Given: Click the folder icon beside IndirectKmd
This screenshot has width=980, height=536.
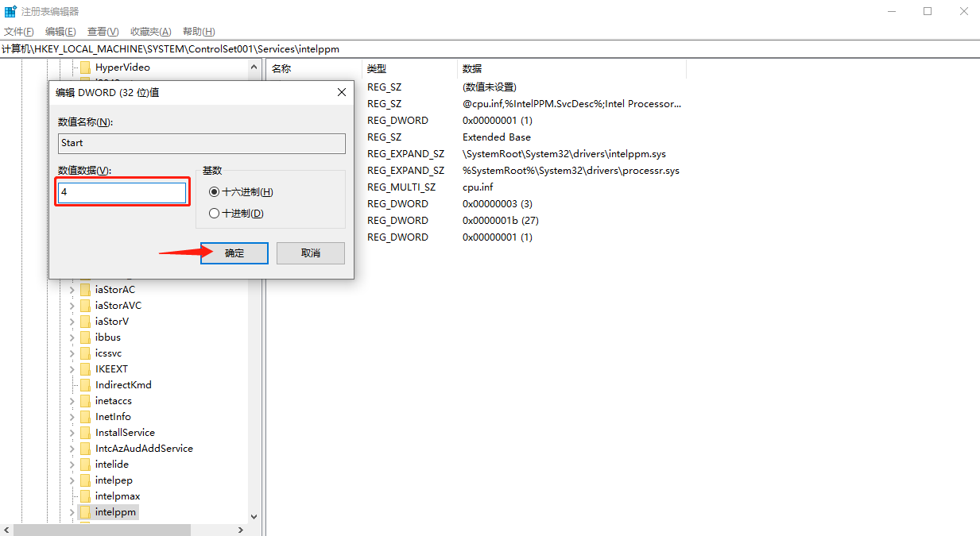Looking at the screenshot, I should tap(85, 385).
